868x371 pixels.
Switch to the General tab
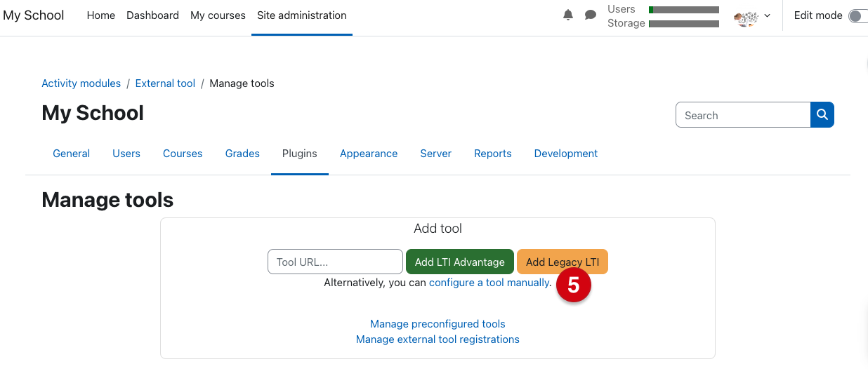coord(72,153)
